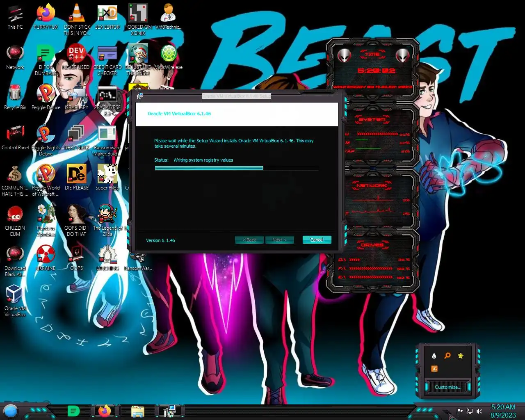This screenshot has height=420, width=525.
Task: Open the FURRY FUX Firefox shortcut
Action: pyautogui.click(x=46, y=17)
